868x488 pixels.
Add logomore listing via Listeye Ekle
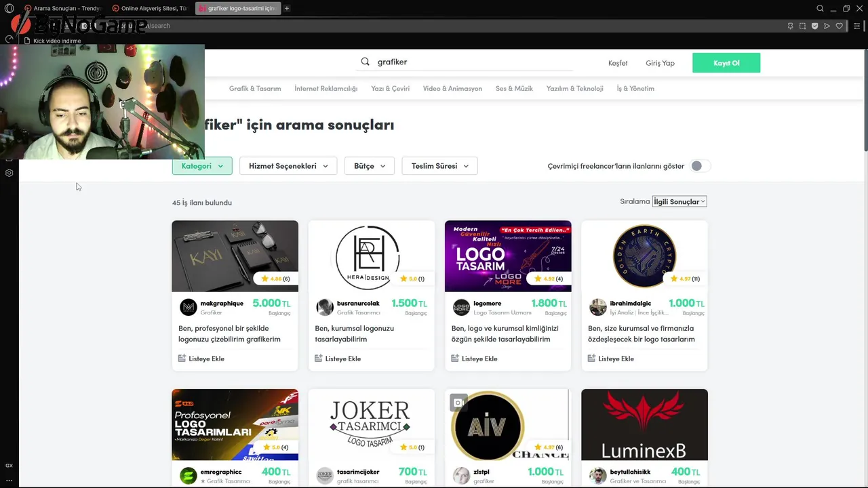click(x=475, y=359)
